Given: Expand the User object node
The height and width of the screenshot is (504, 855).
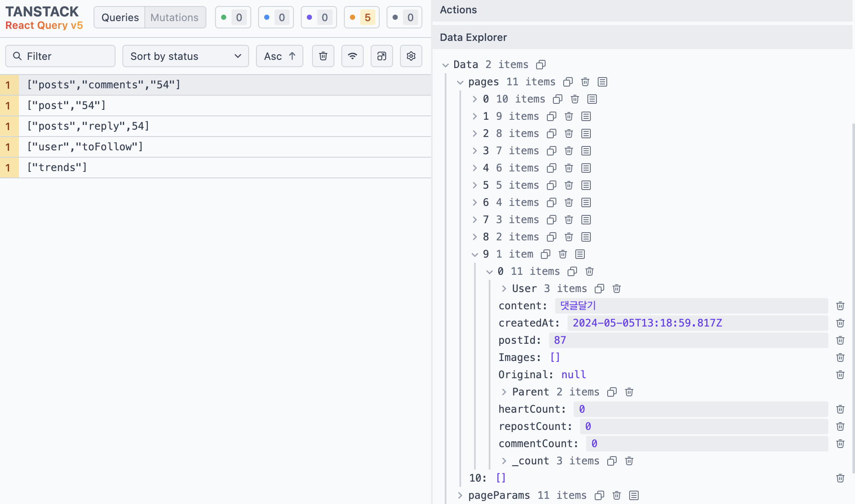Looking at the screenshot, I should tap(504, 289).
